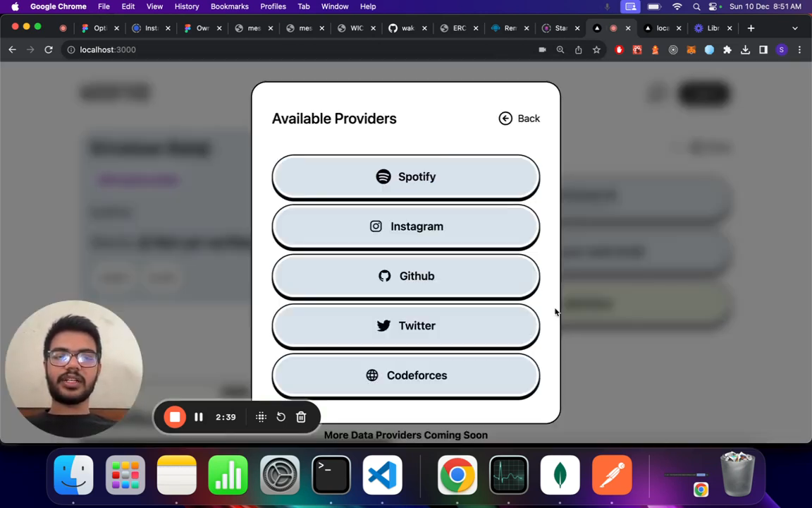Click the 'Available Providers' heading
The width and height of the screenshot is (812, 508).
click(334, 119)
